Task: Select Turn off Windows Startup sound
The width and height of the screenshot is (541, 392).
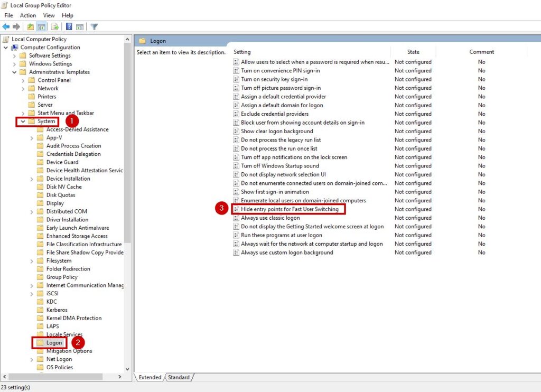Action: point(280,166)
